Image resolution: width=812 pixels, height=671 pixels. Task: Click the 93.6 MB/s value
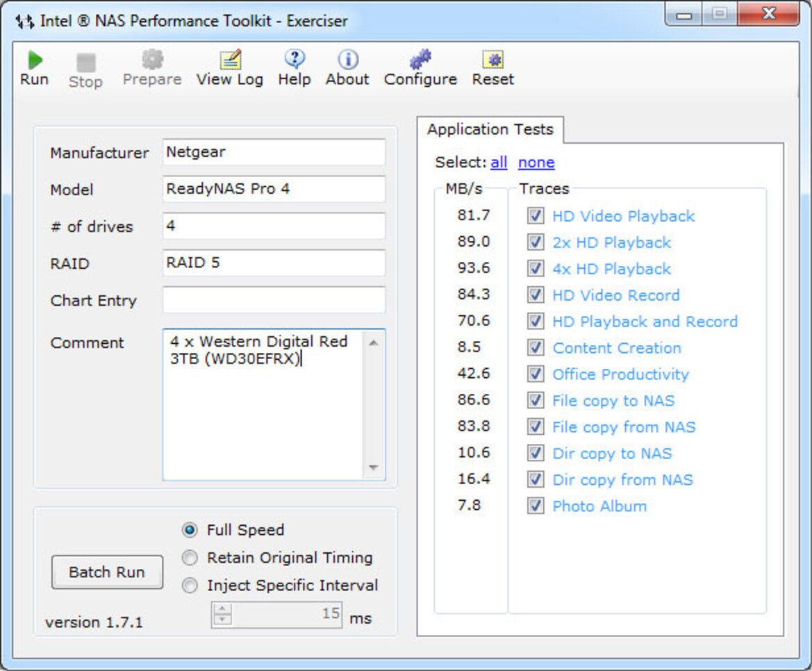pyautogui.click(x=473, y=267)
